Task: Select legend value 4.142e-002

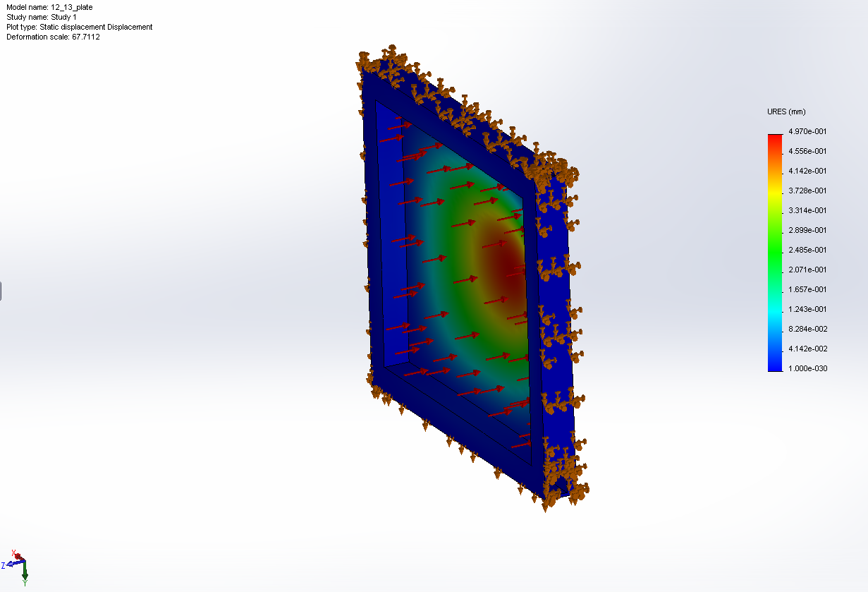Action: [808, 349]
